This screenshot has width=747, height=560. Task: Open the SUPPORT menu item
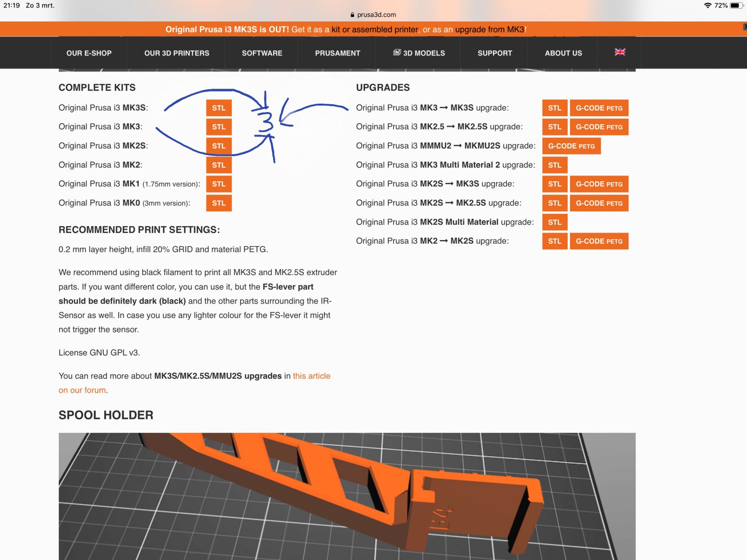coord(494,53)
